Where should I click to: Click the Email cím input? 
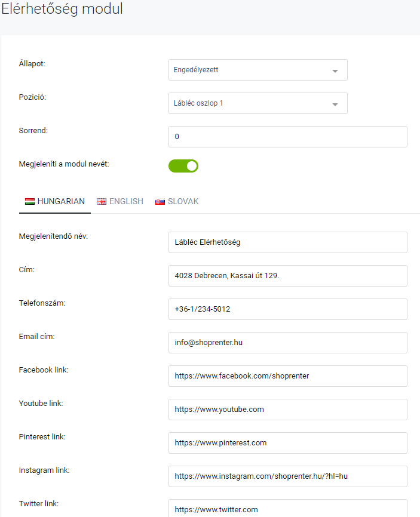point(287,343)
